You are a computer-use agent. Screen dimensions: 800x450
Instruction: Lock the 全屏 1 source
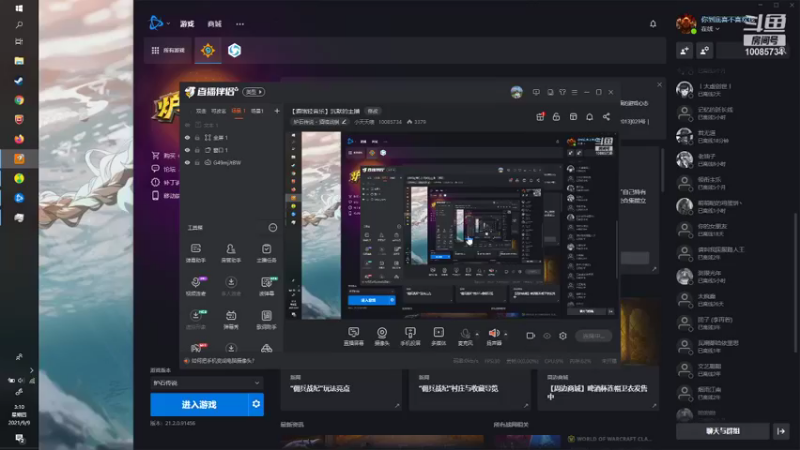pyautogui.click(x=197, y=138)
